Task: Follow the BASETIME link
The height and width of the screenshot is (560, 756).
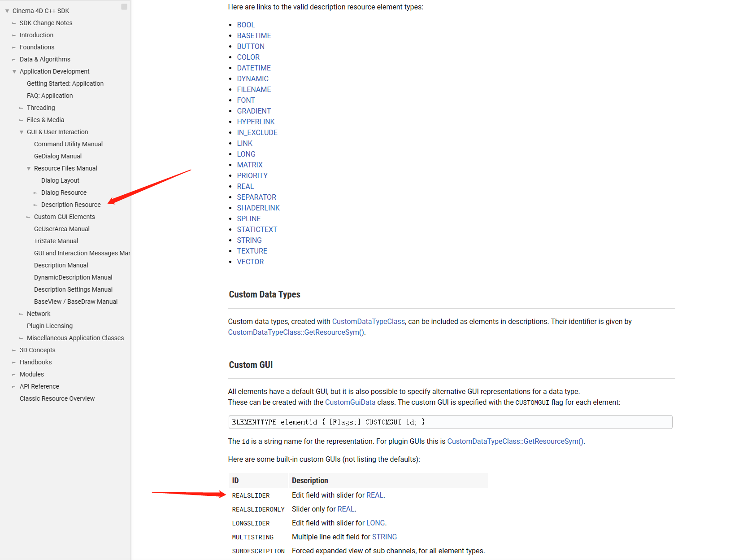Action: (x=254, y=35)
